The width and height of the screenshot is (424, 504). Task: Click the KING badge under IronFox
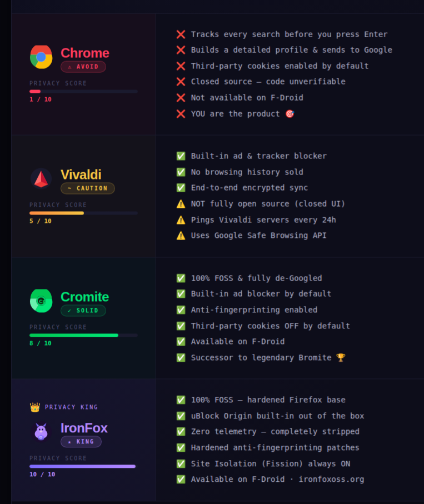[81, 442]
